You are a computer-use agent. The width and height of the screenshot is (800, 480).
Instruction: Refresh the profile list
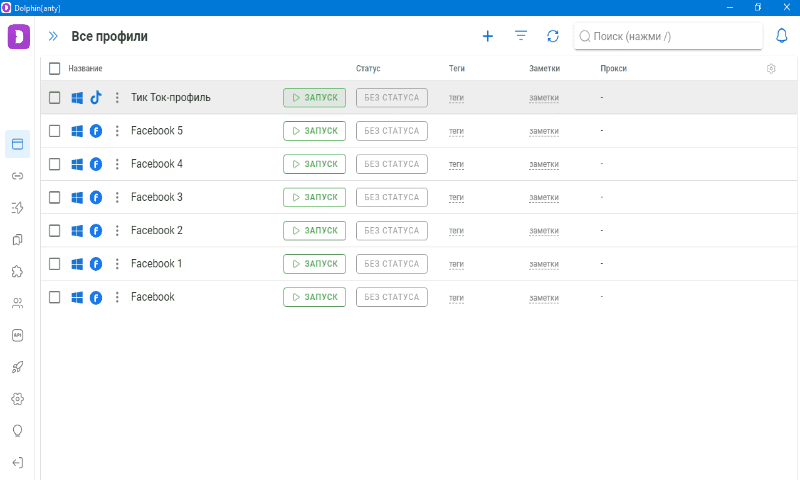pyautogui.click(x=553, y=36)
